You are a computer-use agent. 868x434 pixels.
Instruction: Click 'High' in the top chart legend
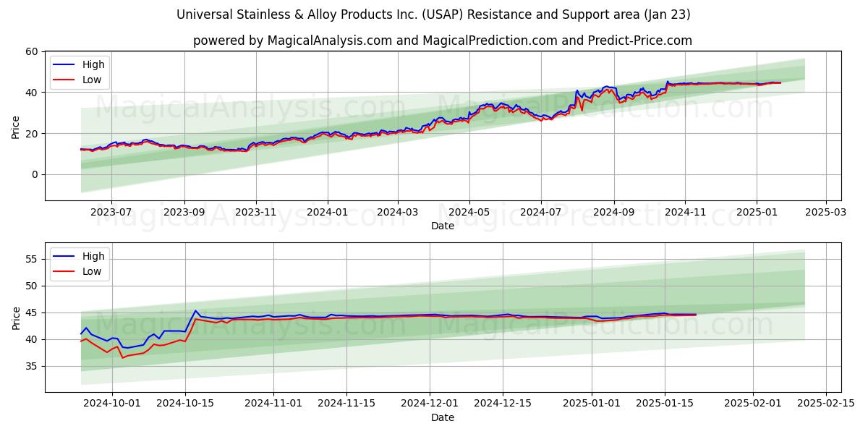93,64
